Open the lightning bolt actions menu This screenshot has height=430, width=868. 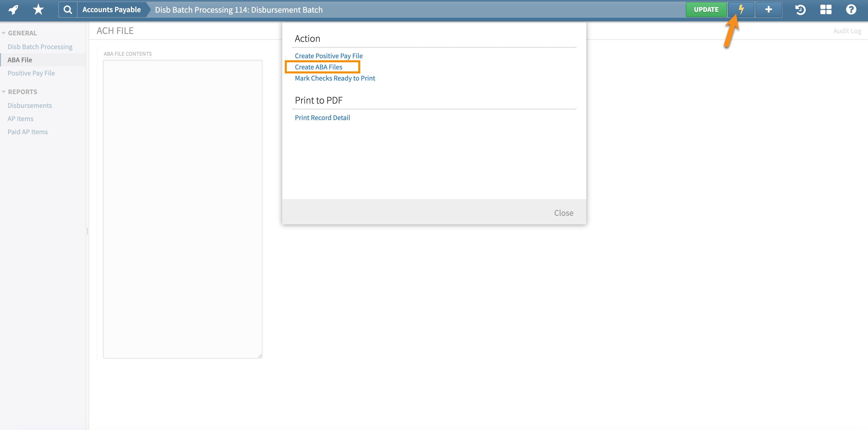point(741,9)
